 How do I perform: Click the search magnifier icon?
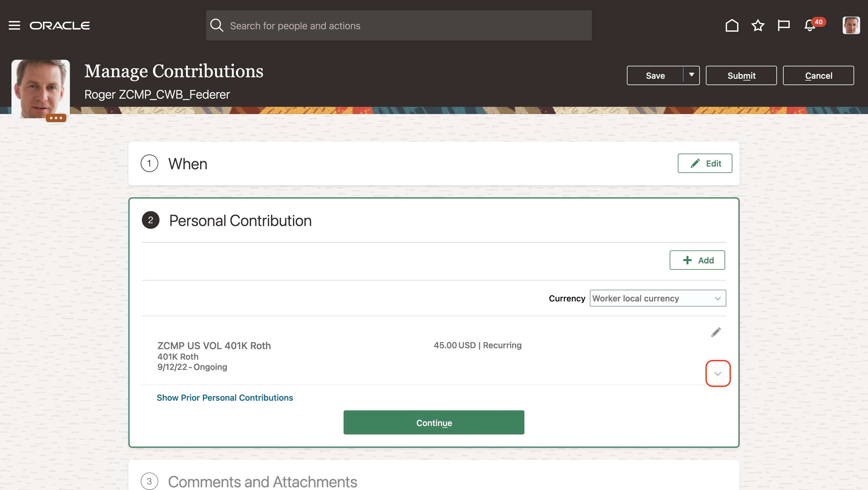(x=217, y=26)
